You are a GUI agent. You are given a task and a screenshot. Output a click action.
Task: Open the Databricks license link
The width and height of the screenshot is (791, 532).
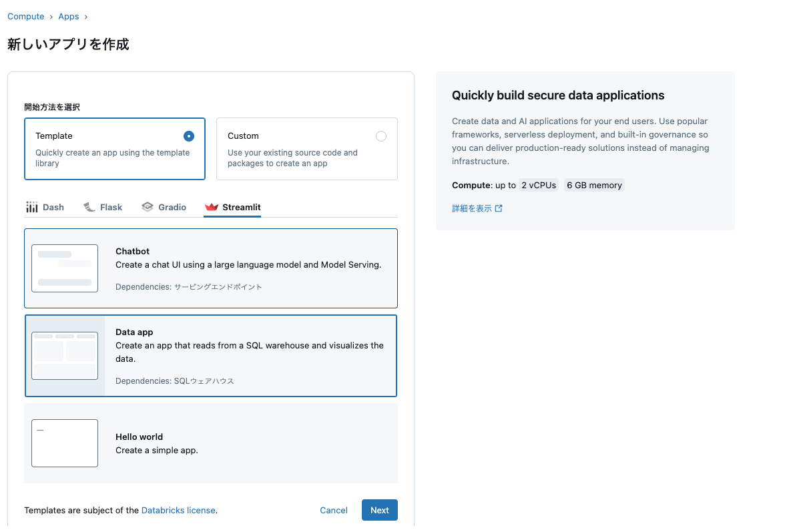click(178, 511)
